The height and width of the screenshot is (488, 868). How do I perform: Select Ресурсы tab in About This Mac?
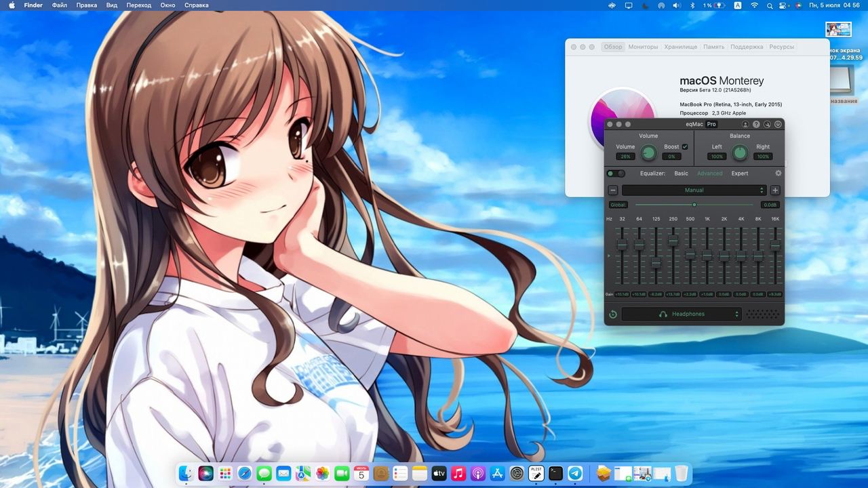781,47
